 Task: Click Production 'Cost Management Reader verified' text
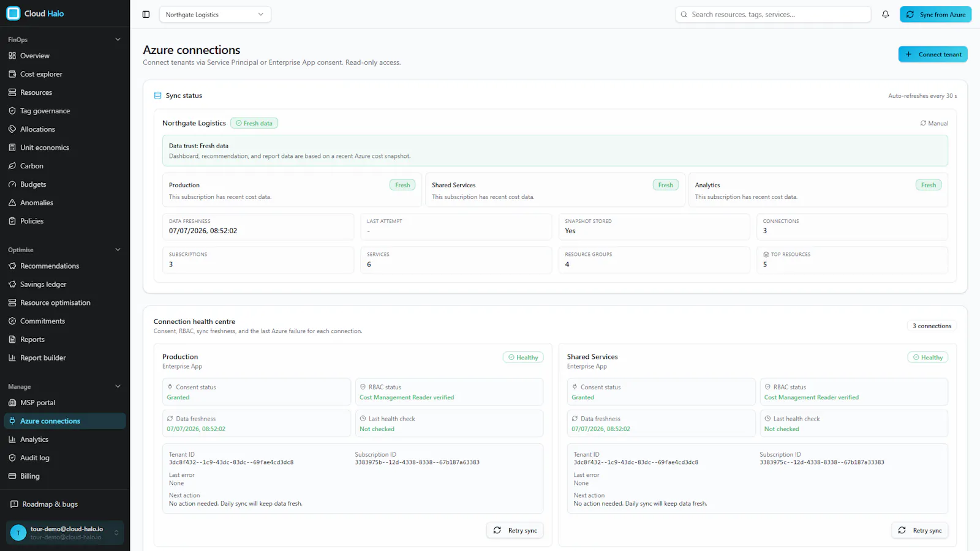(407, 397)
